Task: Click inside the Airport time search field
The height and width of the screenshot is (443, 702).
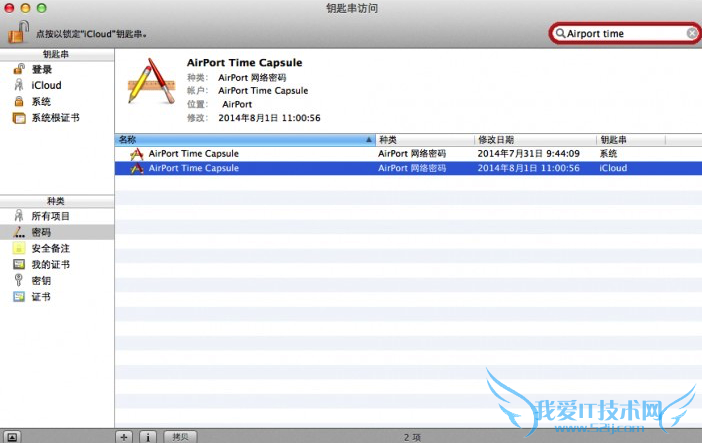Action: click(x=625, y=34)
